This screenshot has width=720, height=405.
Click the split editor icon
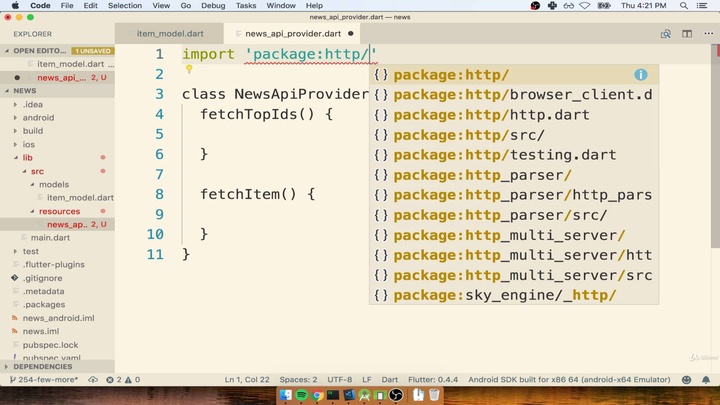(687, 33)
